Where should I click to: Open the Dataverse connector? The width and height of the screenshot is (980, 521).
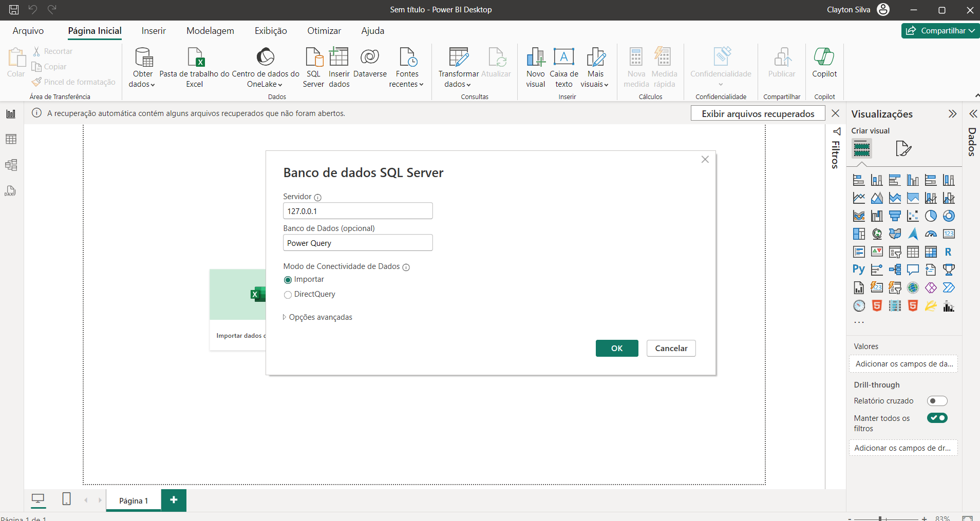(370, 64)
